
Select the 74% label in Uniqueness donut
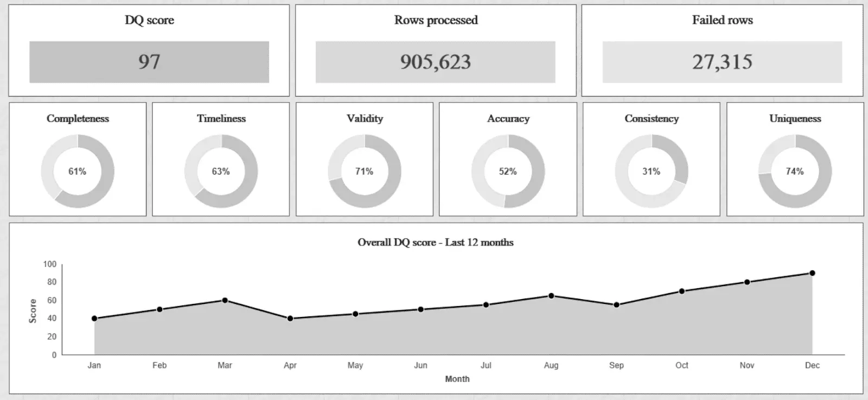(x=795, y=172)
